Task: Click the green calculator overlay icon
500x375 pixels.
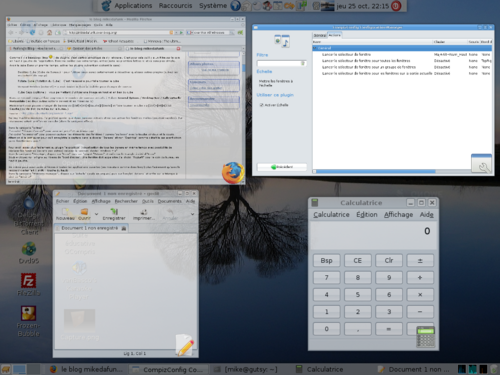Action: coord(426,337)
